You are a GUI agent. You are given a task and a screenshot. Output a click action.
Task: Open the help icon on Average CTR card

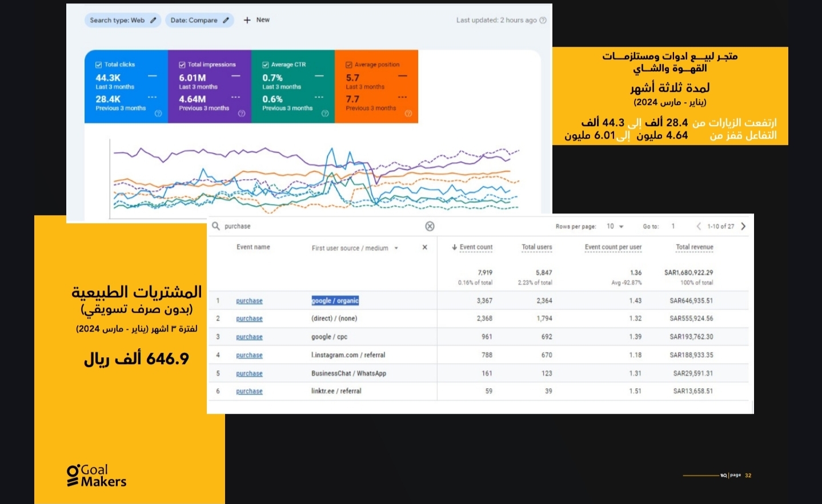(x=324, y=114)
